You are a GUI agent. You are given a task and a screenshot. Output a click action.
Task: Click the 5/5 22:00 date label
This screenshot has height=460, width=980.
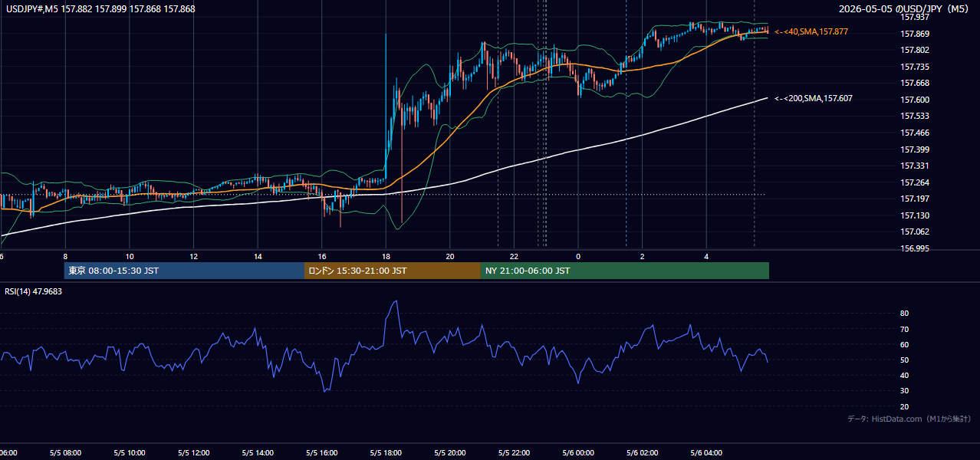[514, 453]
